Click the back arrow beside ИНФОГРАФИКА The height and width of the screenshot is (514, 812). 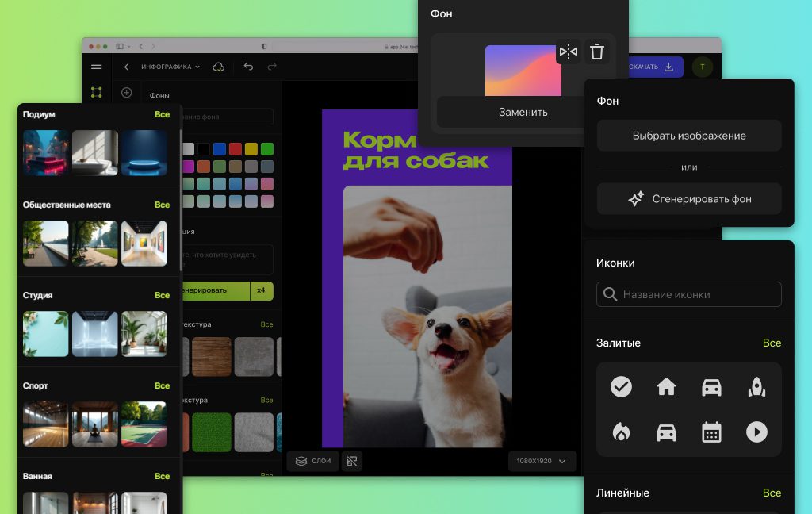126,67
